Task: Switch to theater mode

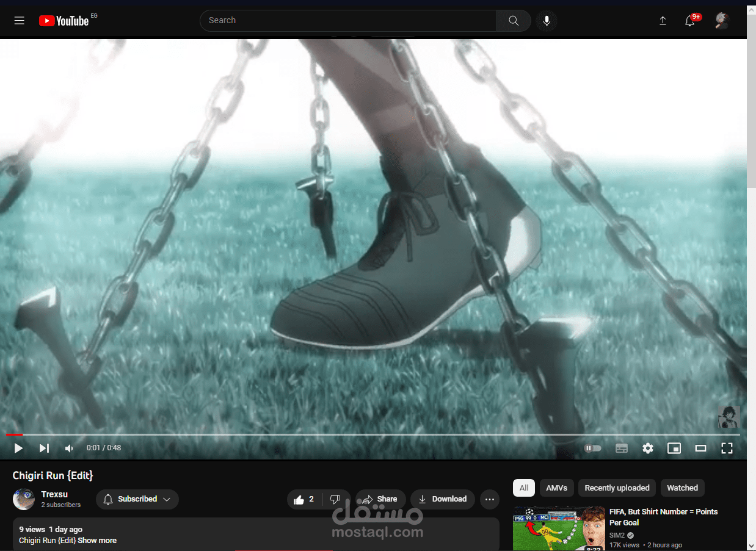Action: click(x=700, y=448)
